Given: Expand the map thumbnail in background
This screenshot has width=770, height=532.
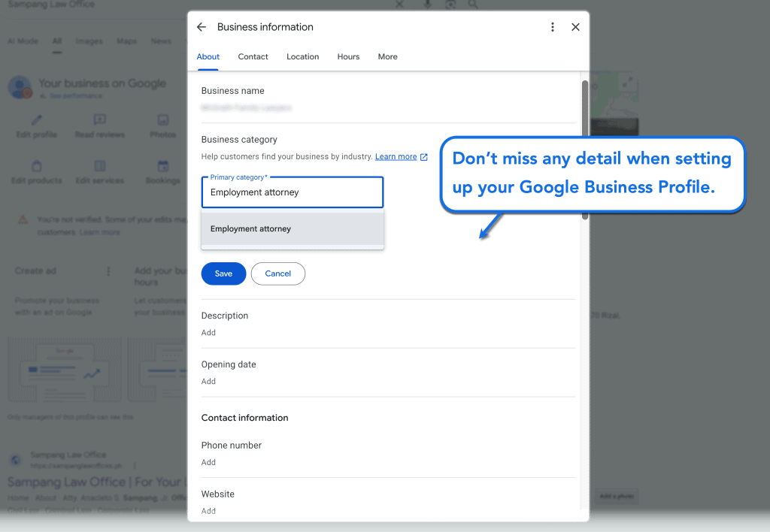Looking at the screenshot, I should pos(627,83).
